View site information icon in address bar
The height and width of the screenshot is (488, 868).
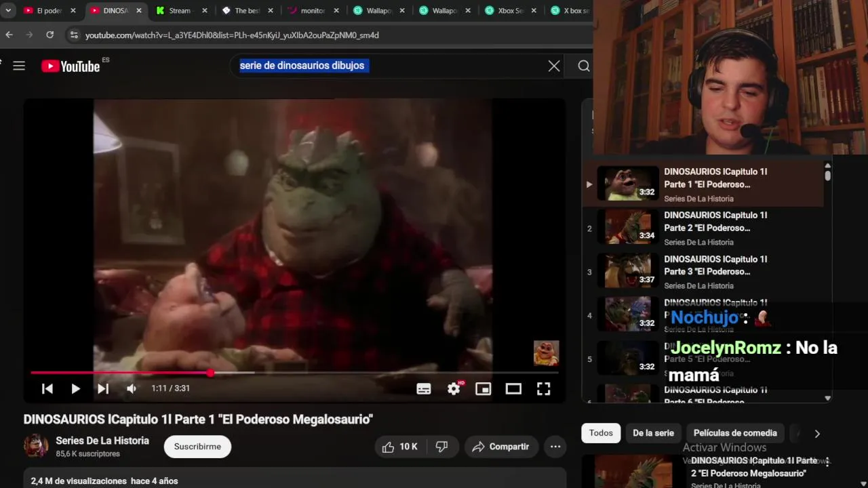click(73, 35)
